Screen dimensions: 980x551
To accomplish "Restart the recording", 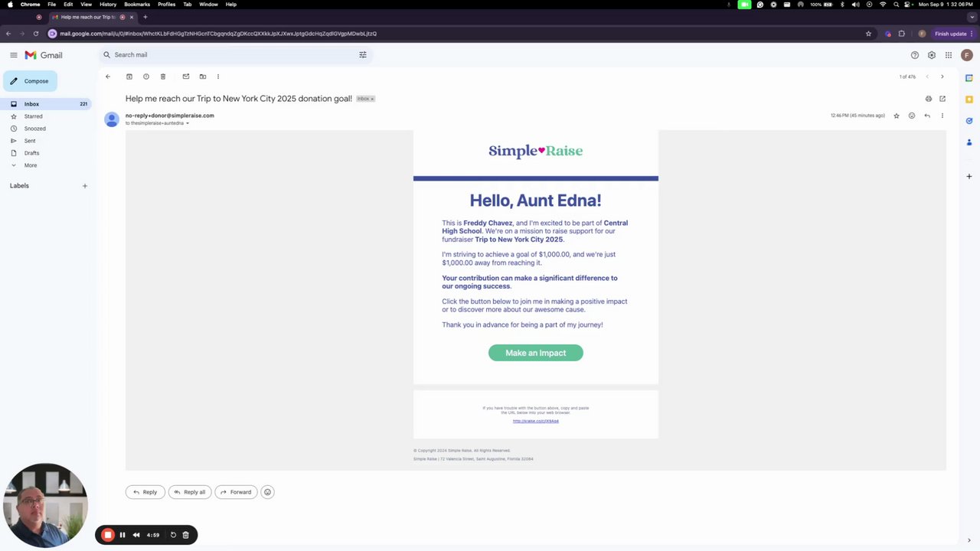I will [x=173, y=535].
